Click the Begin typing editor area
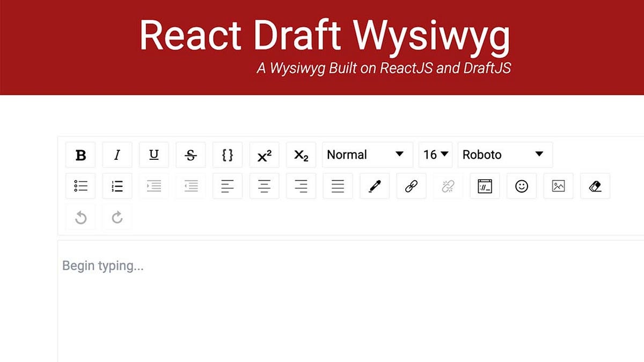Image resolution: width=644 pixels, height=362 pixels. [x=215, y=279]
